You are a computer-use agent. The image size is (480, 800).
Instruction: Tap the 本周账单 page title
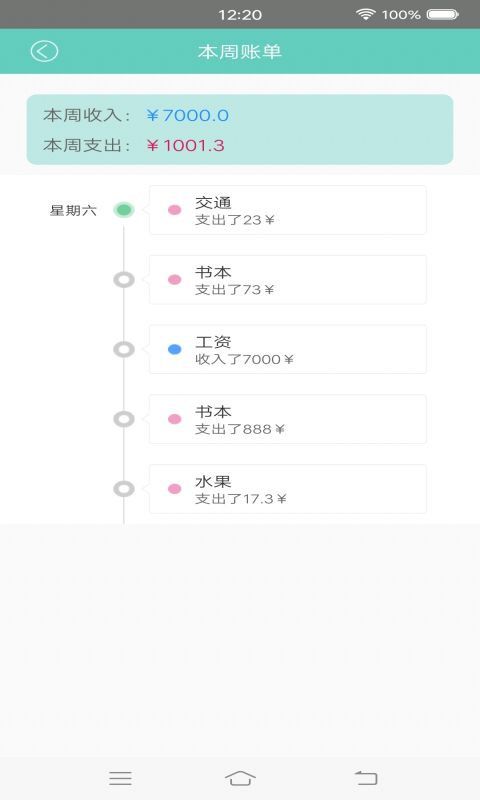point(240,52)
